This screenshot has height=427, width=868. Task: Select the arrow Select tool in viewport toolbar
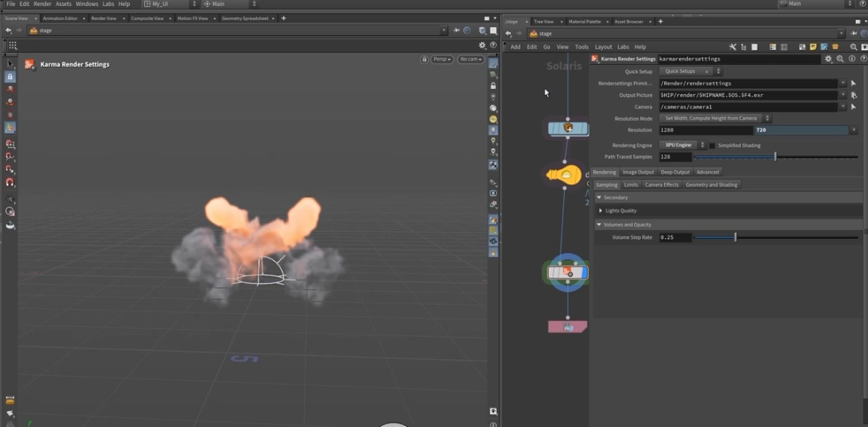[x=10, y=64]
